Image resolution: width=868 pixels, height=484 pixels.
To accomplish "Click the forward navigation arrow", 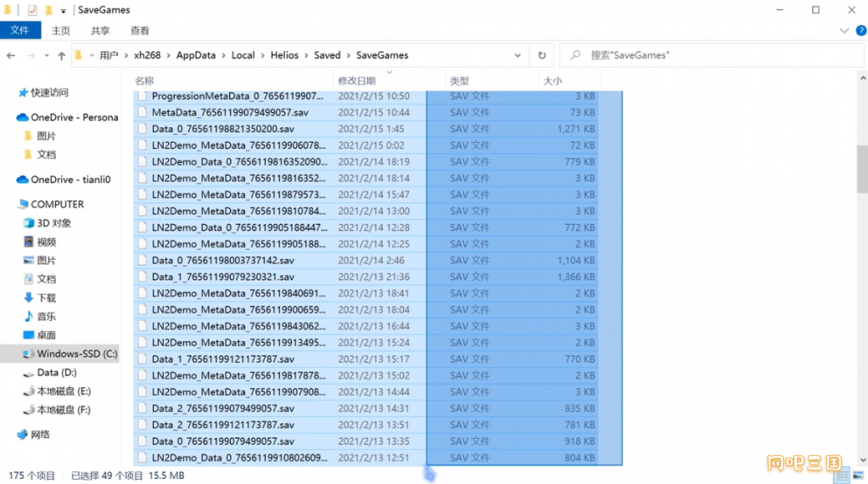I will (31, 55).
